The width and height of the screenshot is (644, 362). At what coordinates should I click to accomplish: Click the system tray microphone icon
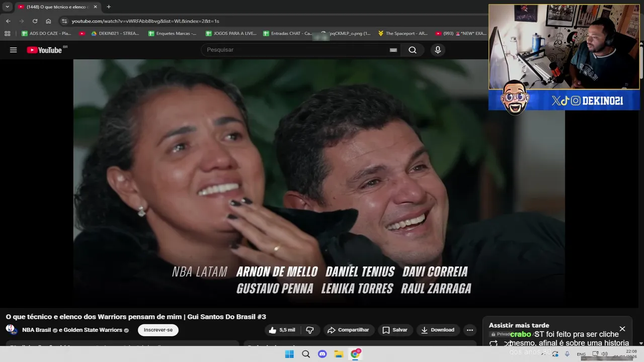point(567,354)
